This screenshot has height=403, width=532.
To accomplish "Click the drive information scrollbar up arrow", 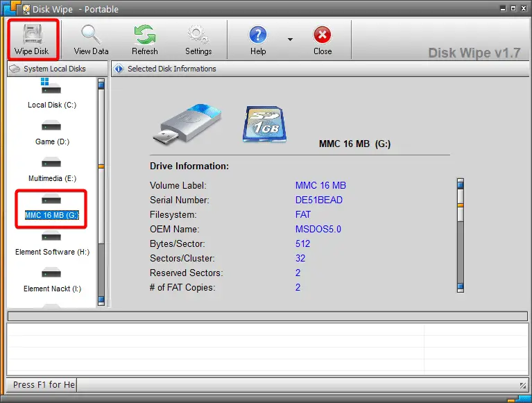I will (x=461, y=185).
